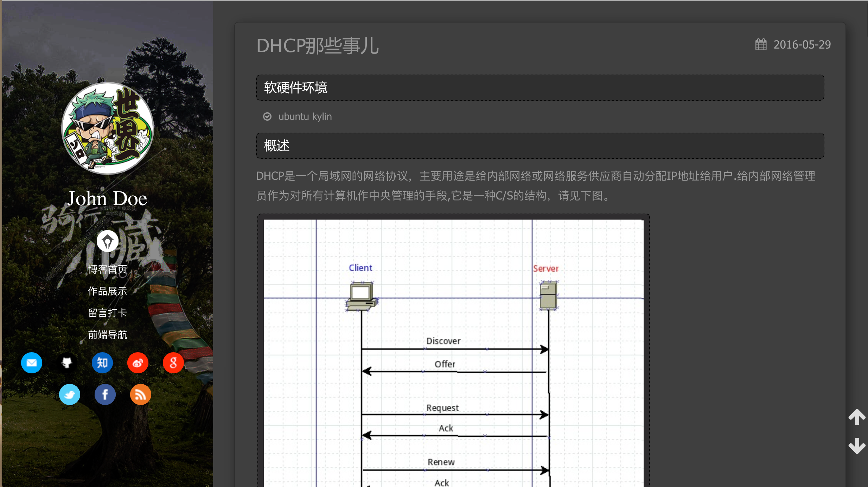
Task: Go to 留言打卡 page
Action: (107, 313)
